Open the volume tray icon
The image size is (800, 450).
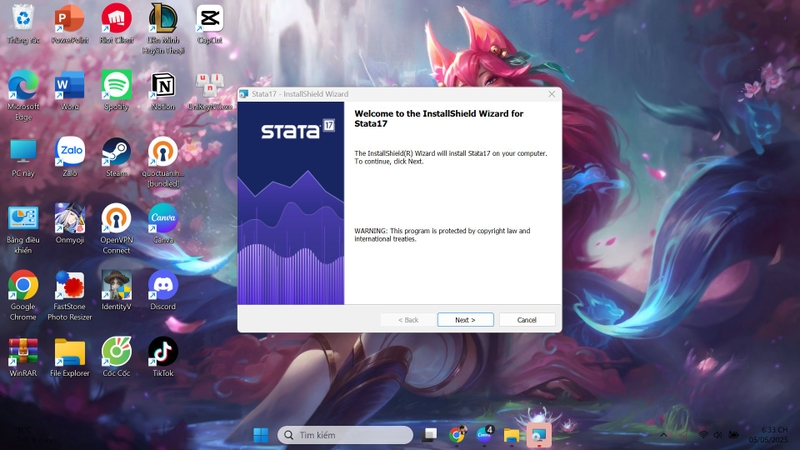pyautogui.click(x=718, y=435)
